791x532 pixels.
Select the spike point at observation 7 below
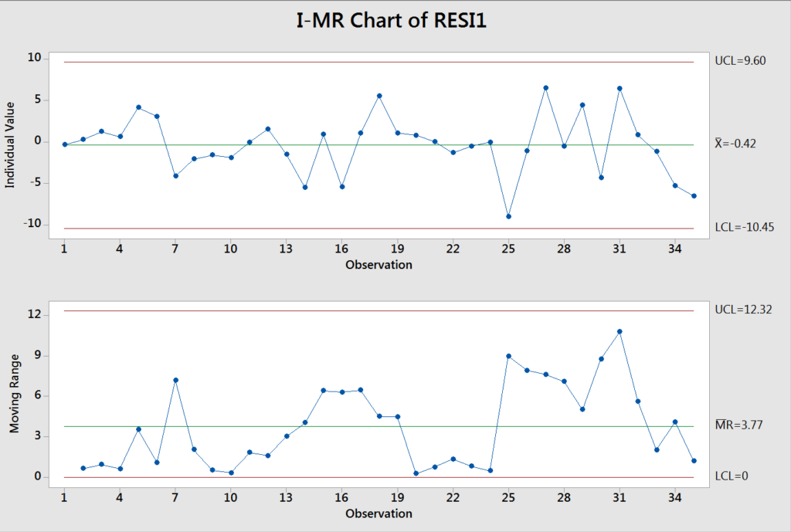coord(175,380)
